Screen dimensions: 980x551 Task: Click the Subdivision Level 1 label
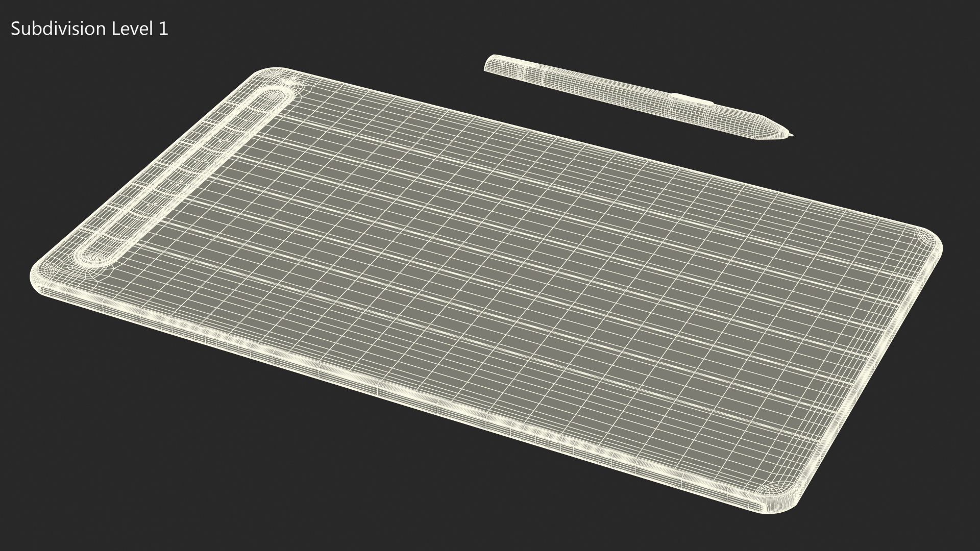(x=89, y=29)
